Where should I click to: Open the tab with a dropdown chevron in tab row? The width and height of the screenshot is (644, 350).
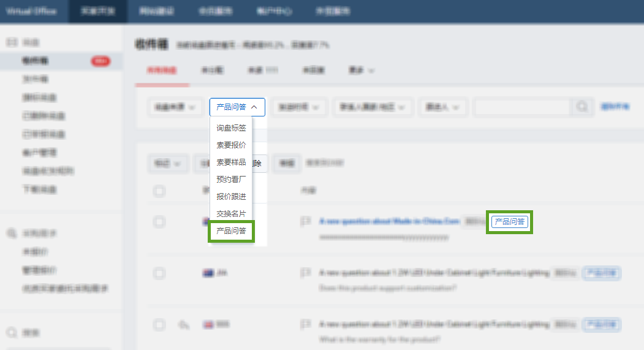tap(362, 70)
